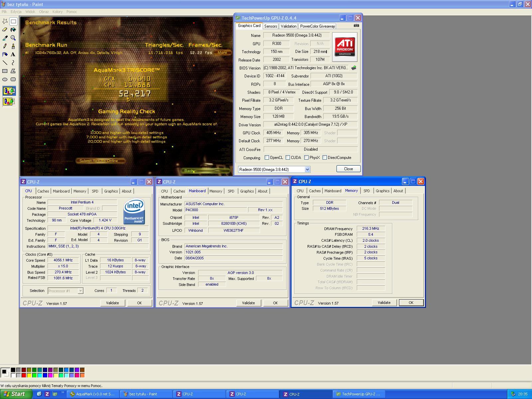This screenshot has width=532, height=399.
Task: Choose the Eraser tool in Paint
Action: pyautogui.click(x=5, y=30)
